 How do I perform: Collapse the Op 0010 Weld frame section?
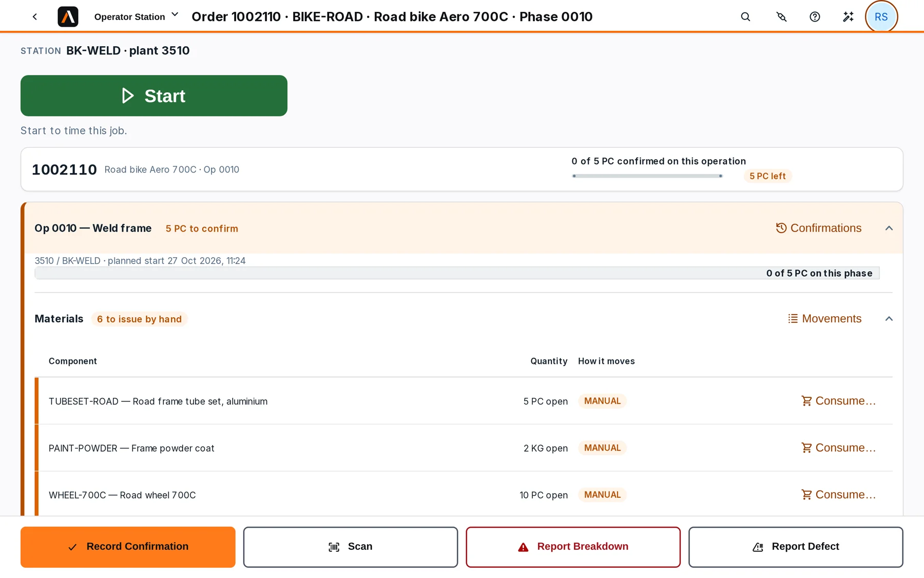889,228
